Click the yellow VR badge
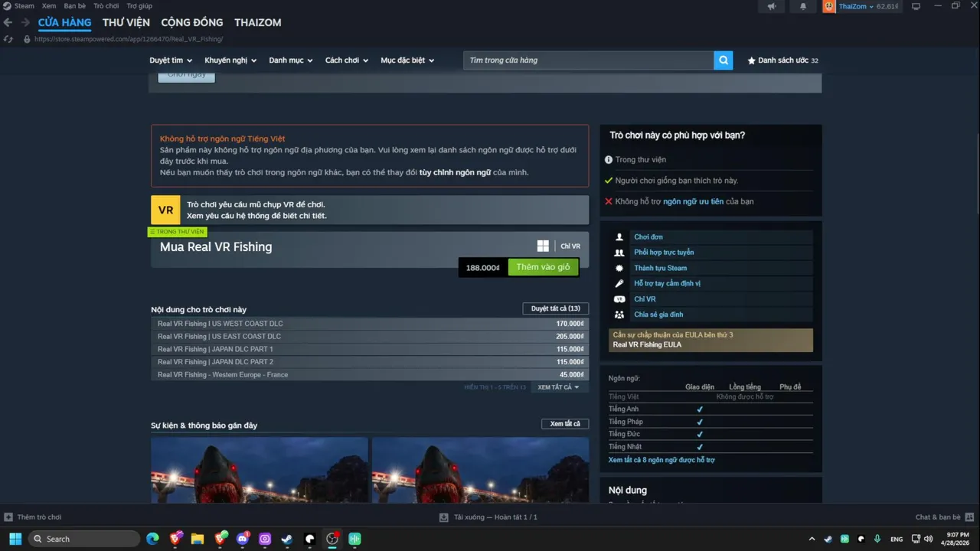The image size is (980, 551). pos(166,210)
